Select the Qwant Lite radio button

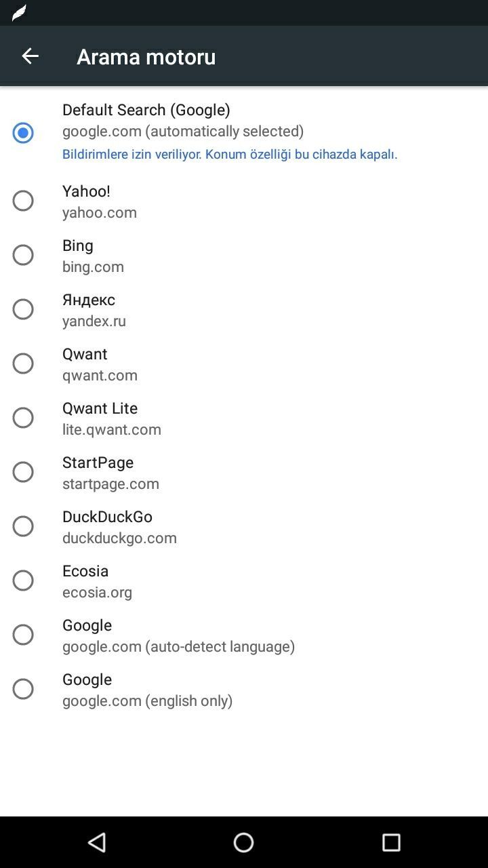click(x=23, y=418)
